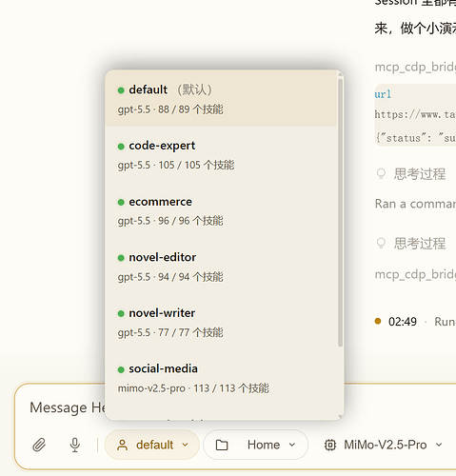456x476 pixels.
Task: Pick the novel-editor profile
Action: tap(221, 267)
